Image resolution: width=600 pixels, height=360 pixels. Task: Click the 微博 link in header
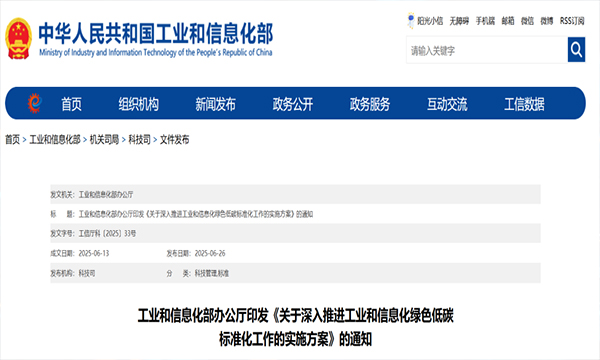tap(546, 21)
